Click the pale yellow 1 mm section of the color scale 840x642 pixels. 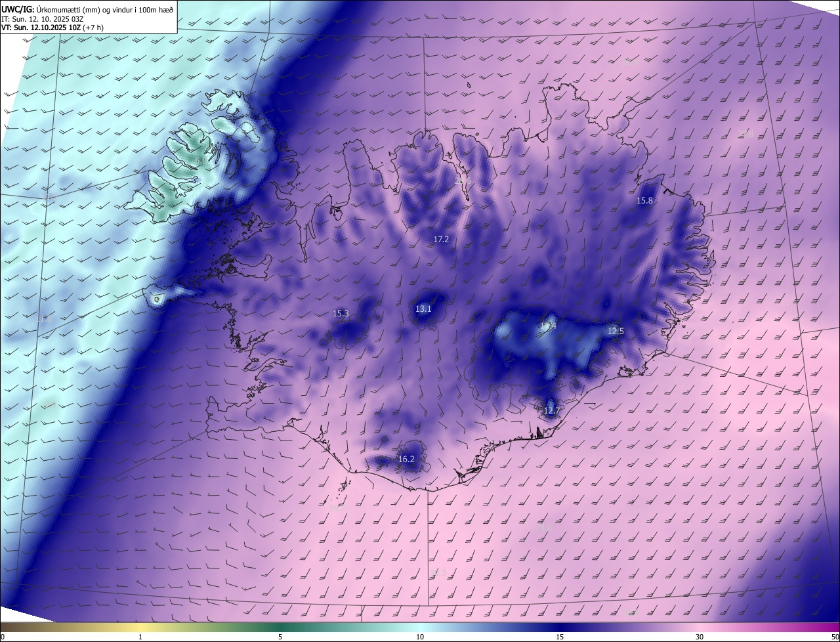140,627
